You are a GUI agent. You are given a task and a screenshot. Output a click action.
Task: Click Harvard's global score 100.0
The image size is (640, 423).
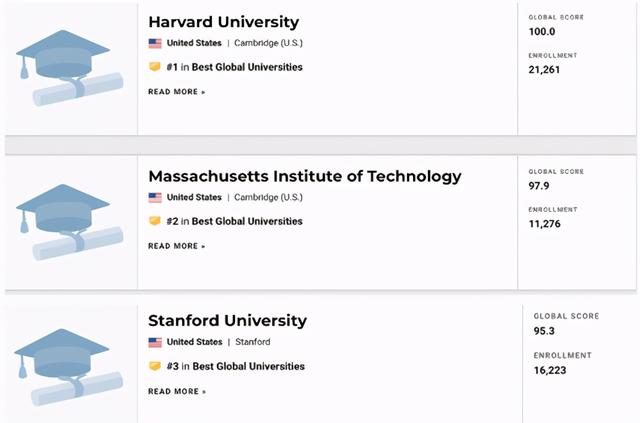542,32
